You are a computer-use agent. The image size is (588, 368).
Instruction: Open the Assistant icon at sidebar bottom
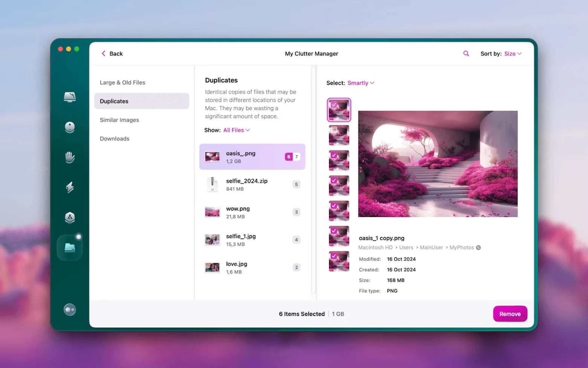point(70,310)
